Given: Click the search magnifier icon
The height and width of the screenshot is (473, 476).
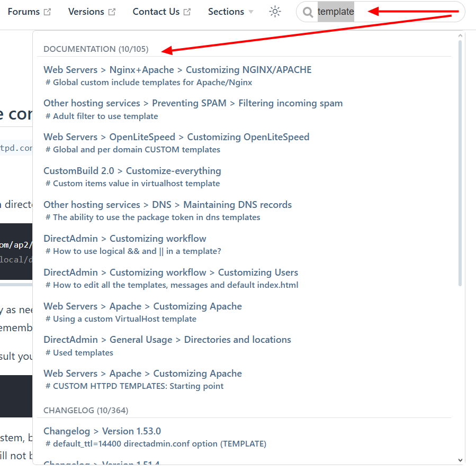Looking at the screenshot, I should [x=308, y=12].
